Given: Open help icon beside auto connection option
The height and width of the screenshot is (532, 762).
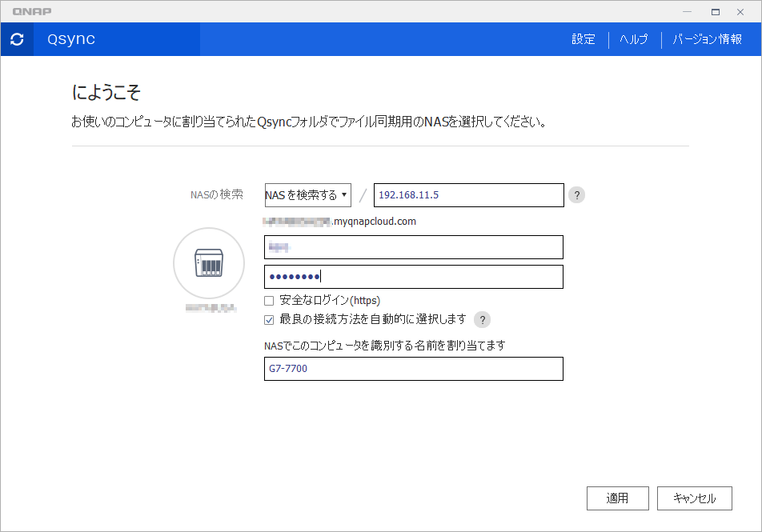Looking at the screenshot, I should 482,320.
